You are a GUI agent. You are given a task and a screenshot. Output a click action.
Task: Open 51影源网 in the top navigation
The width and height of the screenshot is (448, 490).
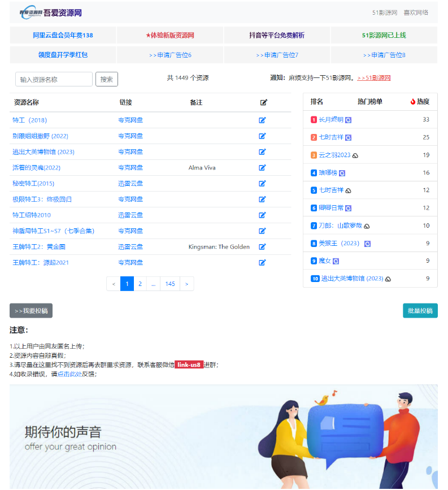(x=384, y=12)
